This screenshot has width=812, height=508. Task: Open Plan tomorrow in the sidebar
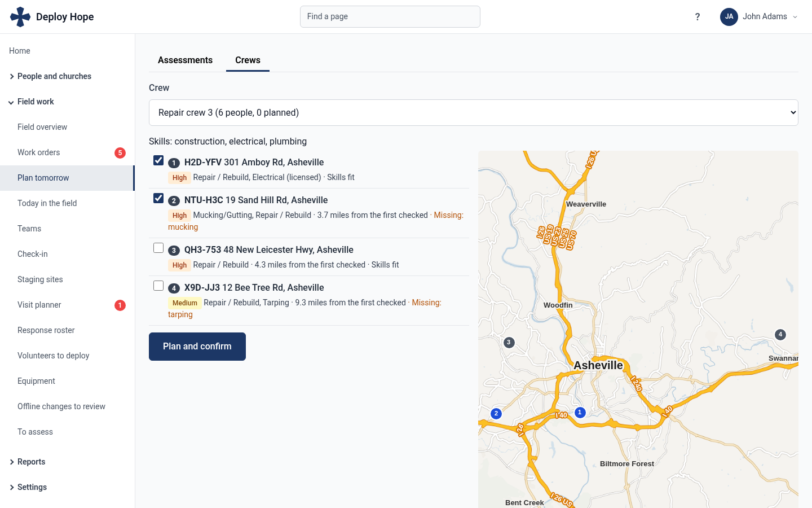(68, 178)
